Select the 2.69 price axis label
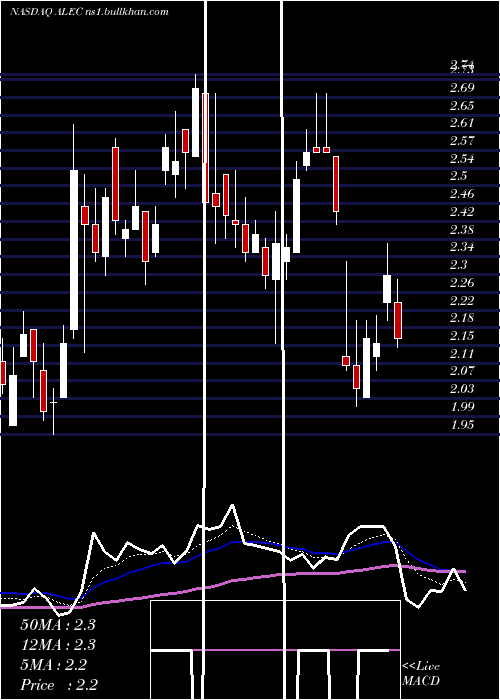 pyautogui.click(x=462, y=88)
